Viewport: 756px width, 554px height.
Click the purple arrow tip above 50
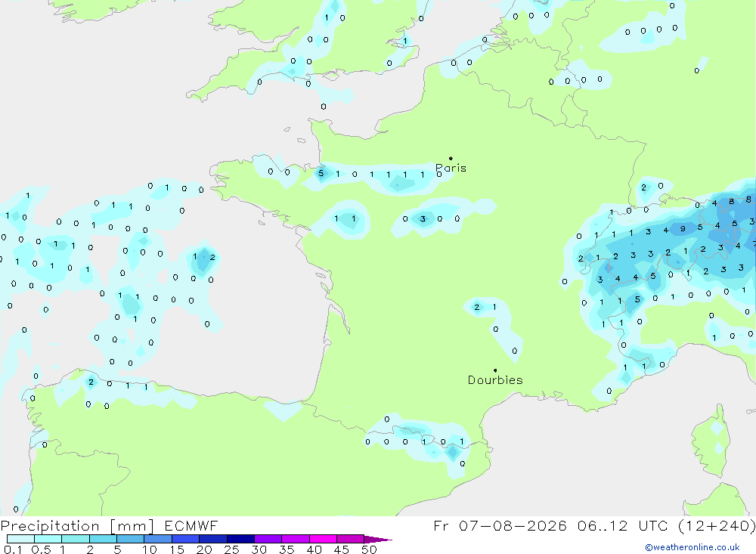pyautogui.click(x=379, y=540)
